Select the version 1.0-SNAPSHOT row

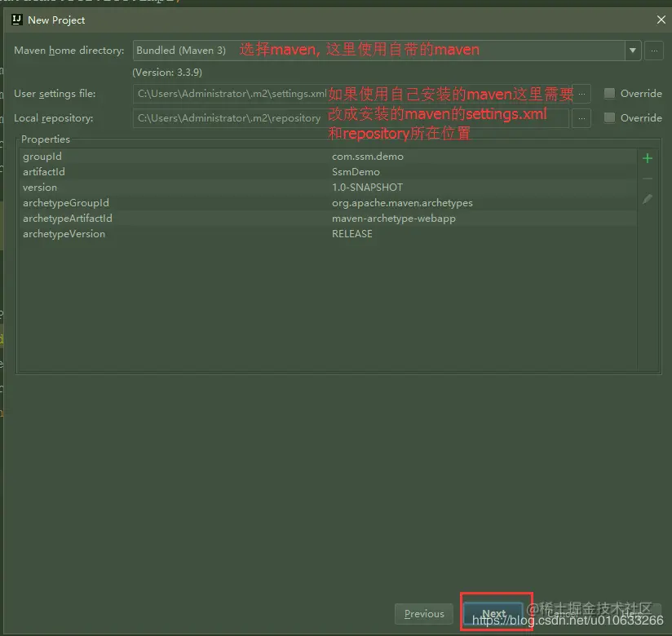coord(328,188)
